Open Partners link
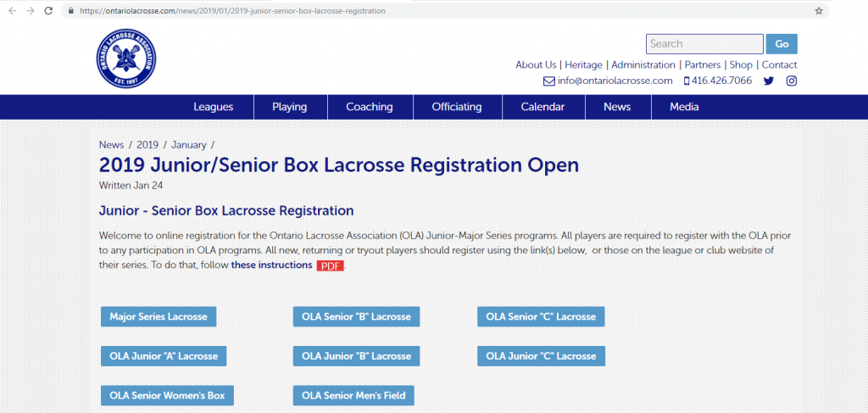Viewport: 868px width, 413px height. tap(703, 64)
